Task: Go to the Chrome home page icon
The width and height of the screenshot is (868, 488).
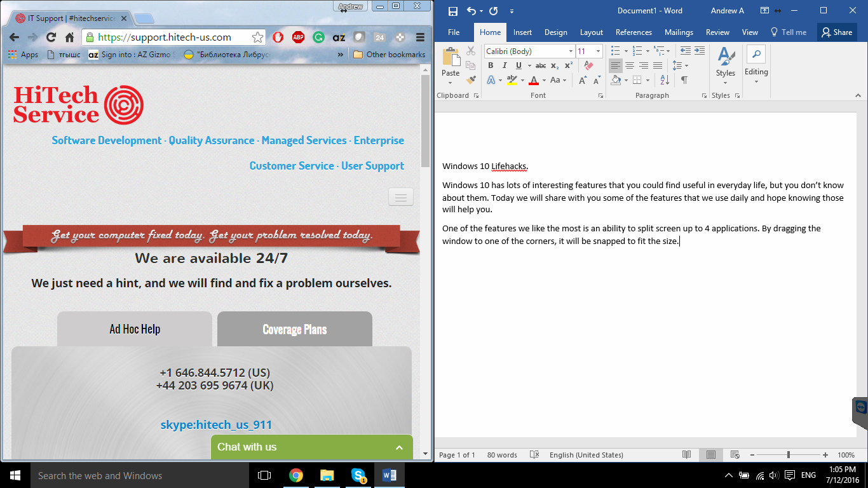Action: pyautogui.click(x=70, y=37)
